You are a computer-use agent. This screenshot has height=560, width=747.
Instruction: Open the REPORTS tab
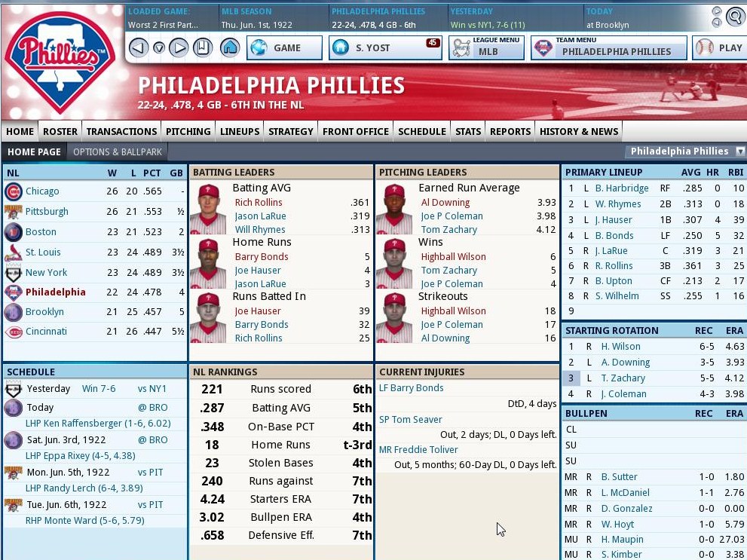(510, 132)
